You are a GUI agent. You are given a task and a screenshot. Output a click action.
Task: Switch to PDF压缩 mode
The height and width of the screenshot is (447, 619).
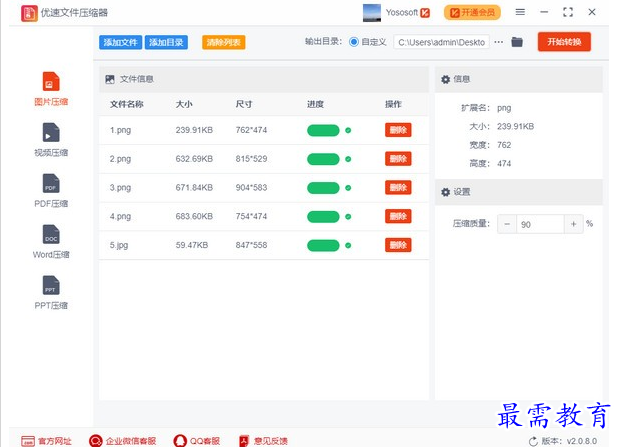(50, 190)
